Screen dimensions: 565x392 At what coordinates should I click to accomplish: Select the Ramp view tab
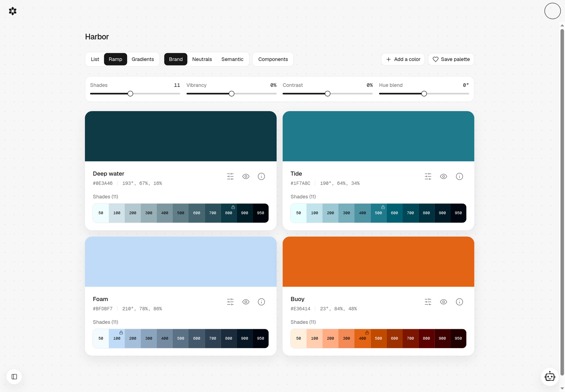[116, 59]
